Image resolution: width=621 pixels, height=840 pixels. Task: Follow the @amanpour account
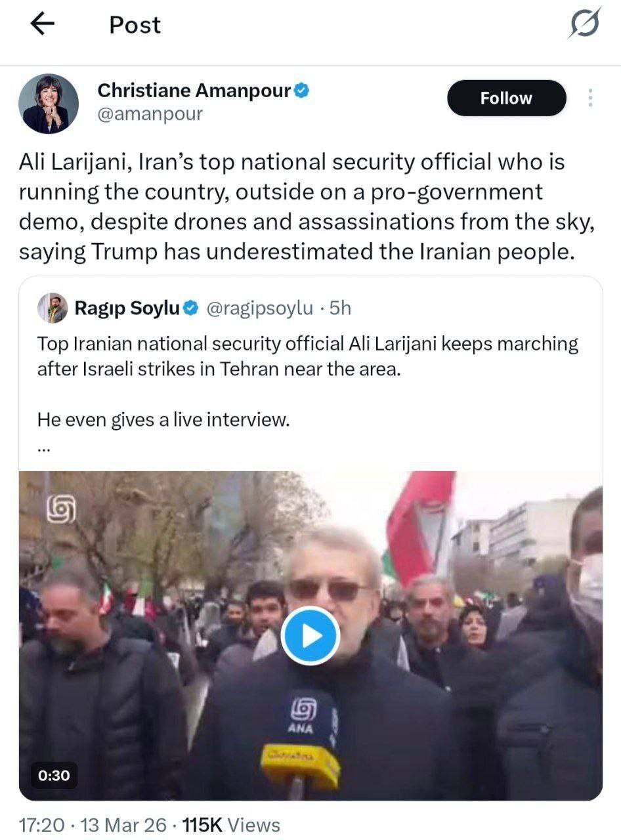(x=506, y=98)
